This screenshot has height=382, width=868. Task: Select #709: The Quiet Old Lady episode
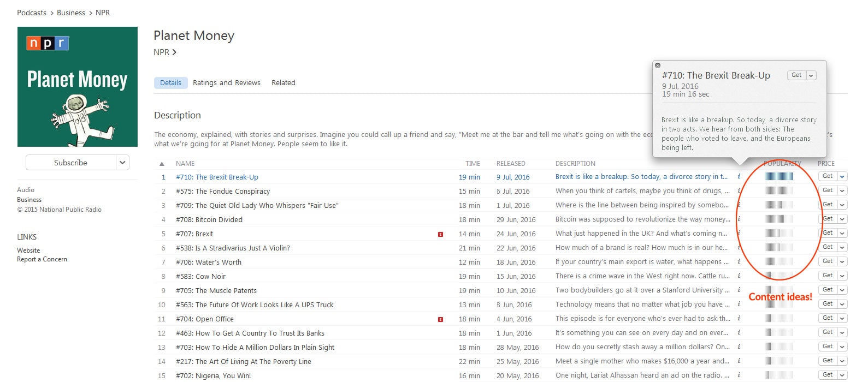click(x=257, y=205)
